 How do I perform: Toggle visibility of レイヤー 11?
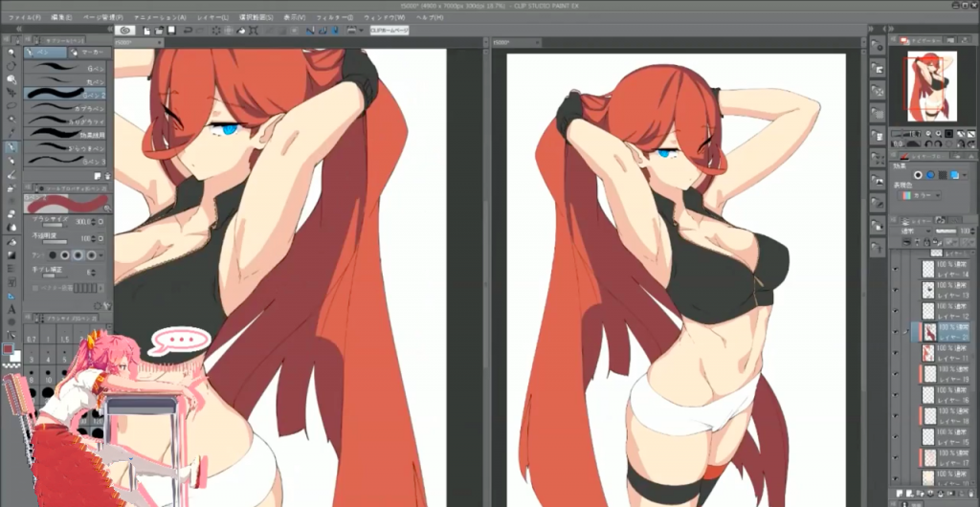coord(896,353)
